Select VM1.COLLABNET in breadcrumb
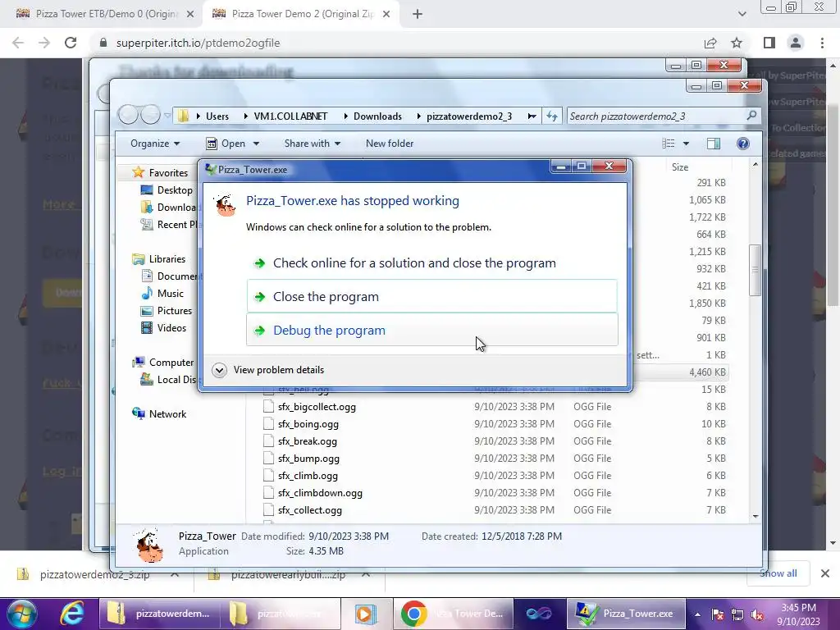The height and width of the screenshot is (630, 840). click(x=290, y=116)
